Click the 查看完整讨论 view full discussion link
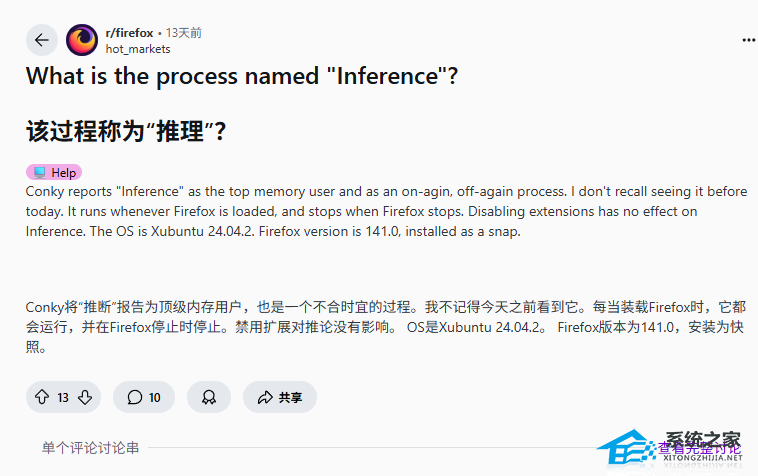The image size is (758, 476). [x=700, y=449]
